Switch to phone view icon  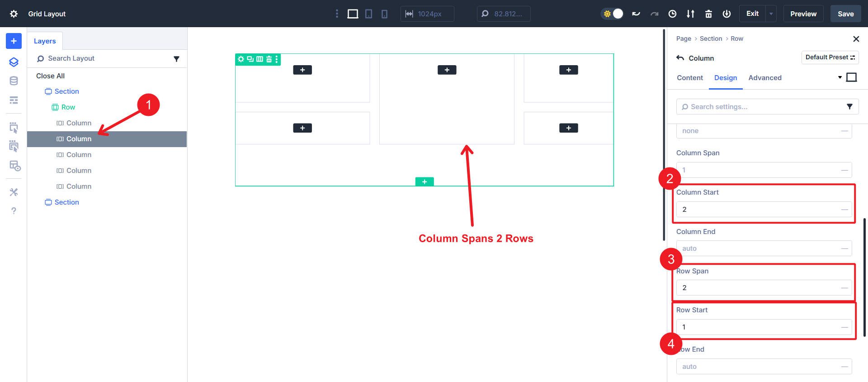pos(384,14)
